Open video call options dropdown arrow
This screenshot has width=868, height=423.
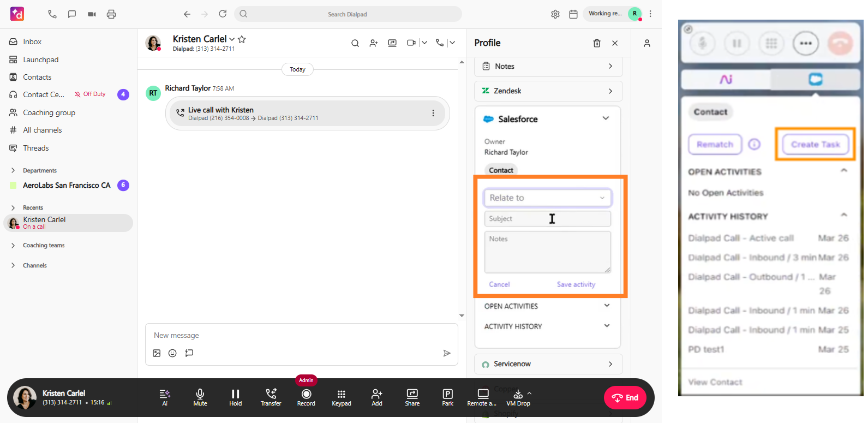[424, 43]
